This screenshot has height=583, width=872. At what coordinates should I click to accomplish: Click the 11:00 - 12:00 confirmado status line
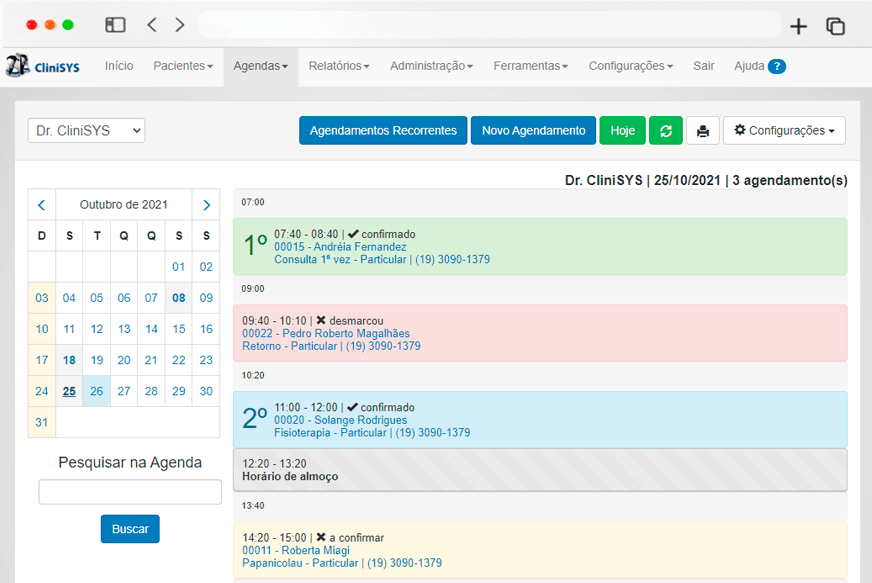coord(344,408)
